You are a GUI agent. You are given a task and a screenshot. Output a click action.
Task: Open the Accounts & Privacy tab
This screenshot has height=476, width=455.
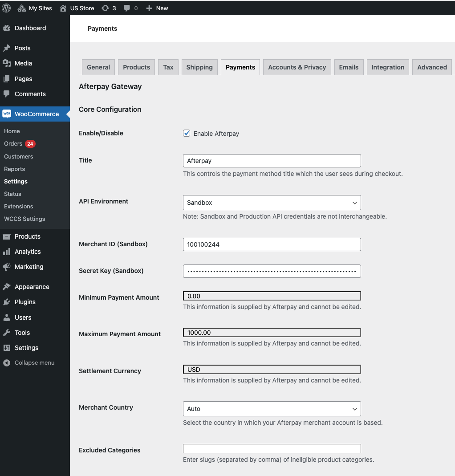pyautogui.click(x=297, y=67)
